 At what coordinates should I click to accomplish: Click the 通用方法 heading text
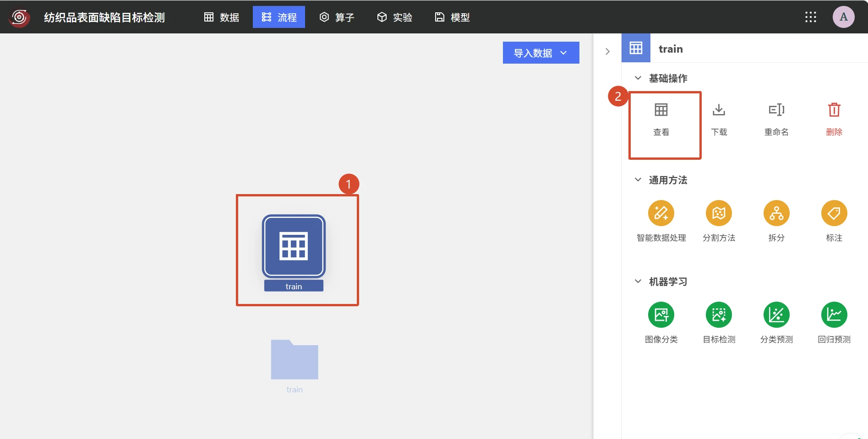point(668,180)
